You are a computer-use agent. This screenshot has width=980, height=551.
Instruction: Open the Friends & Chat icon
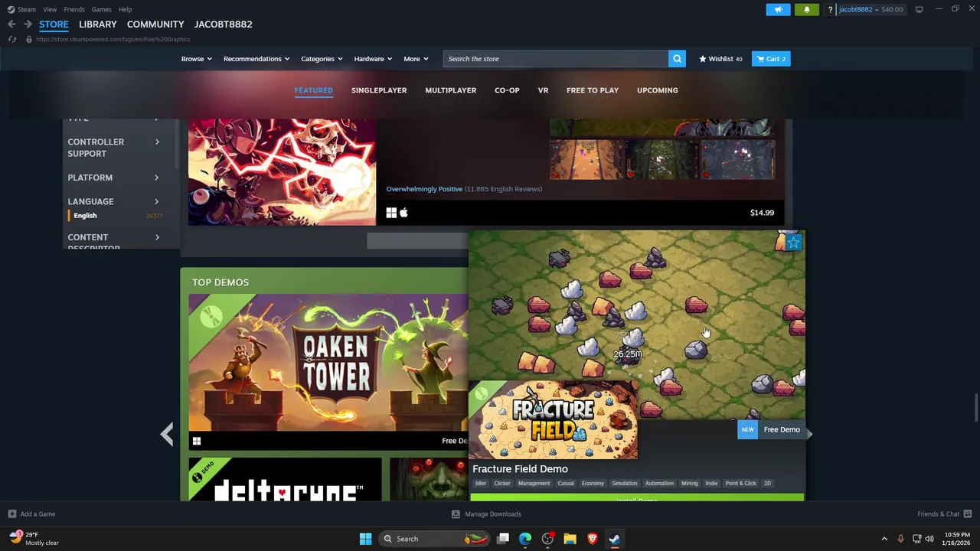click(968, 514)
